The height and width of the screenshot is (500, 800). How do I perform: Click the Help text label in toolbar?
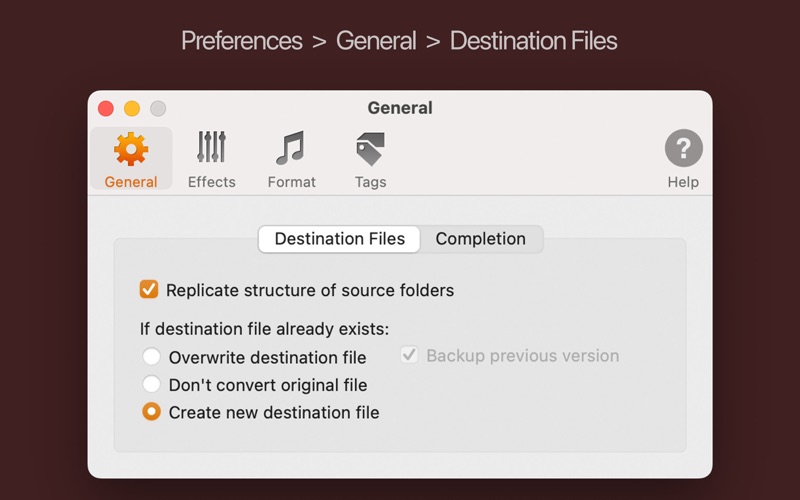coord(683,182)
